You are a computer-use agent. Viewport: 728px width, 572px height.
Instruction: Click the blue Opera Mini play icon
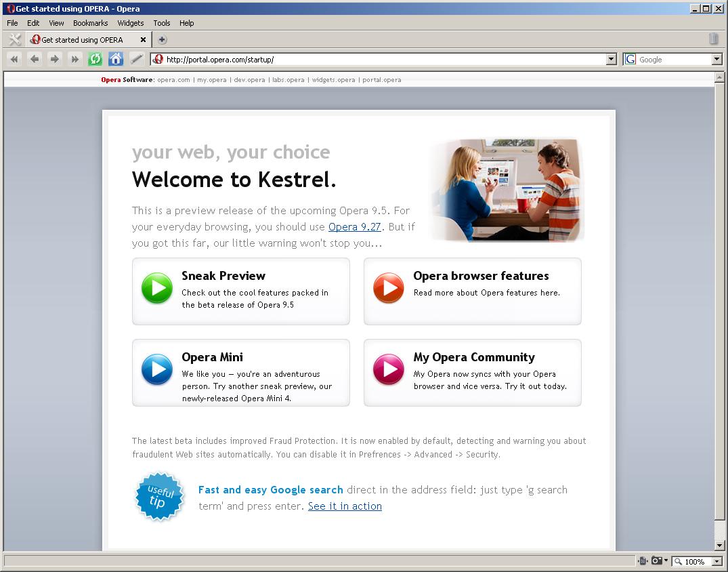click(157, 369)
